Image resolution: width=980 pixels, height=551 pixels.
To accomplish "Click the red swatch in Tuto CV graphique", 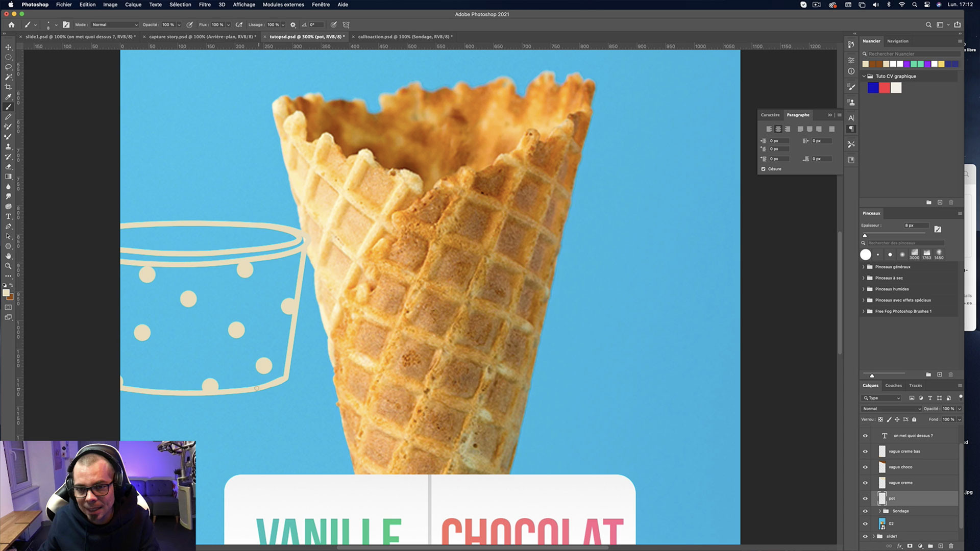I will click(885, 88).
